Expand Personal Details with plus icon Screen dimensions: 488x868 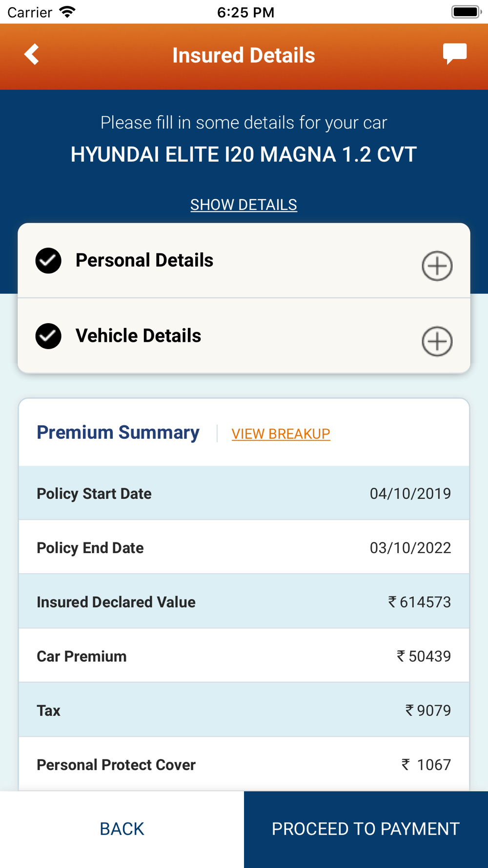pyautogui.click(x=437, y=266)
